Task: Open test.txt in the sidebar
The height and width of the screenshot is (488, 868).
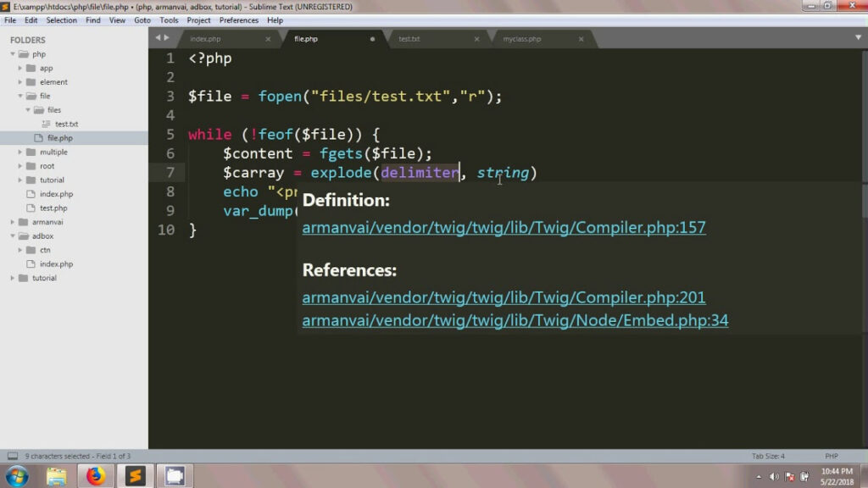Action: coord(66,124)
